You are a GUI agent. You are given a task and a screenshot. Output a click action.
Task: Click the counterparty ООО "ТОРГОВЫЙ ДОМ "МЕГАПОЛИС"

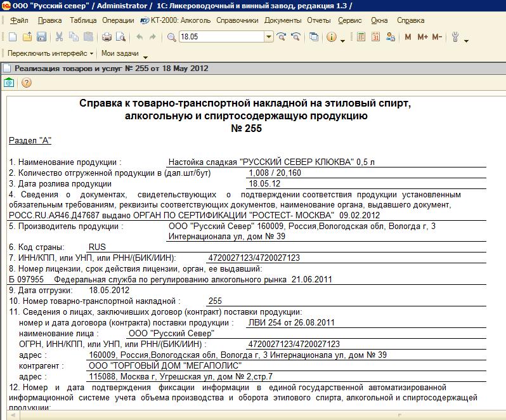[165, 366]
